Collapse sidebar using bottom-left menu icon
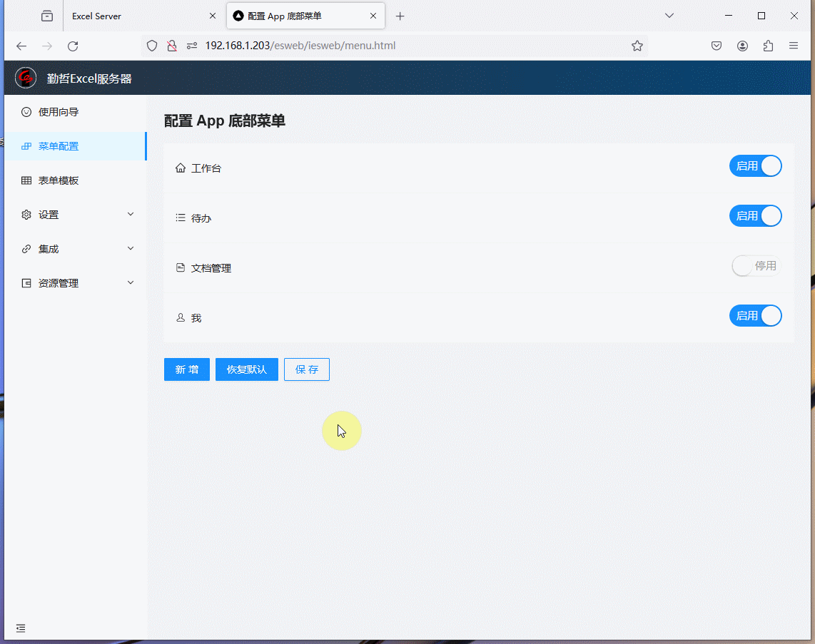 [21, 628]
